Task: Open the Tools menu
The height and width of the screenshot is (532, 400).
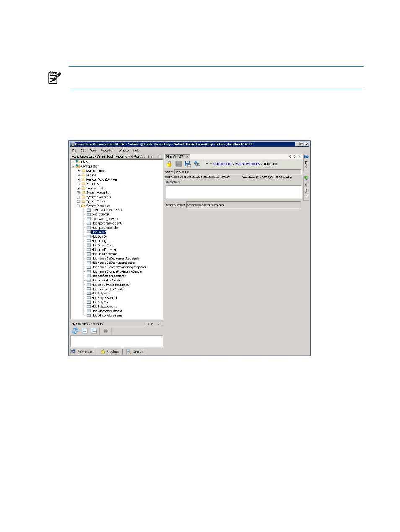Action: (x=93, y=150)
